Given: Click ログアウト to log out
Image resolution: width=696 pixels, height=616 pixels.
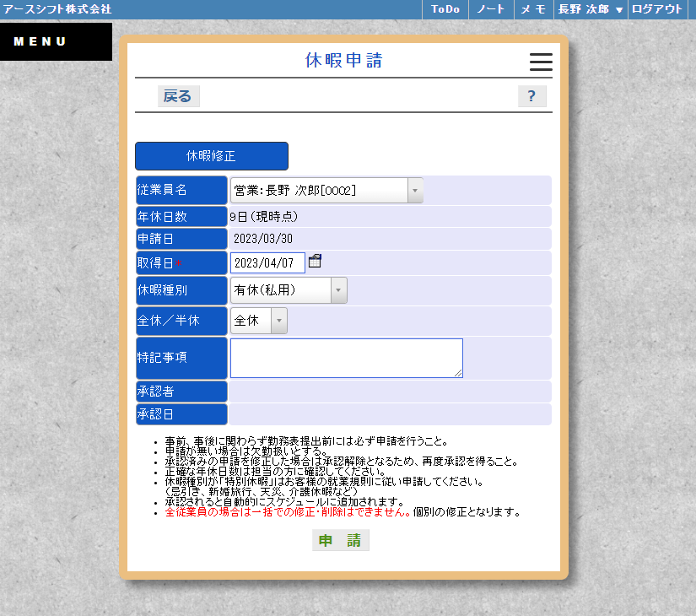Looking at the screenshot, I should 657,9.
